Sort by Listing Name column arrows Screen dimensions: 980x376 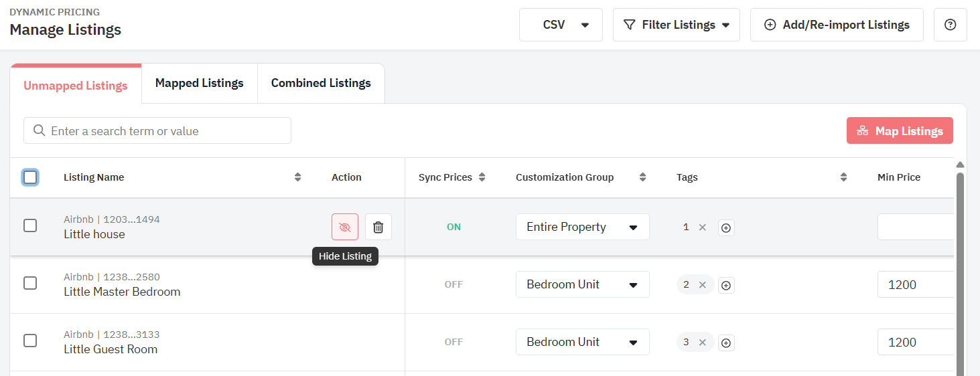298,177
